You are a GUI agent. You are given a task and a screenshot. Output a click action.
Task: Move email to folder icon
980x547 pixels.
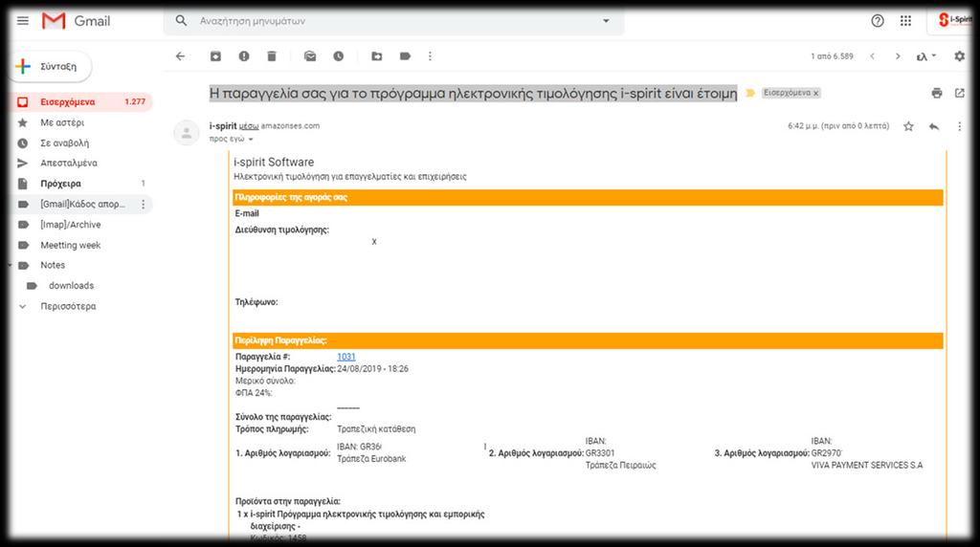tap(377, 56)
